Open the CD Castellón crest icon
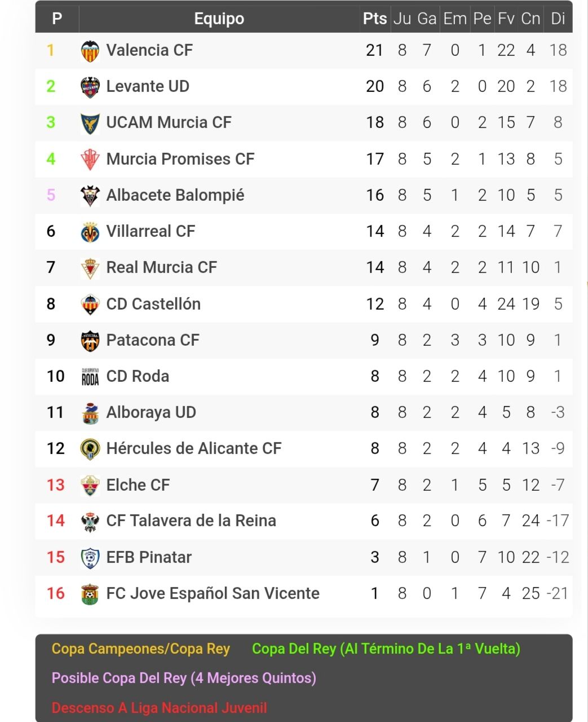 [x=90, y=305]
